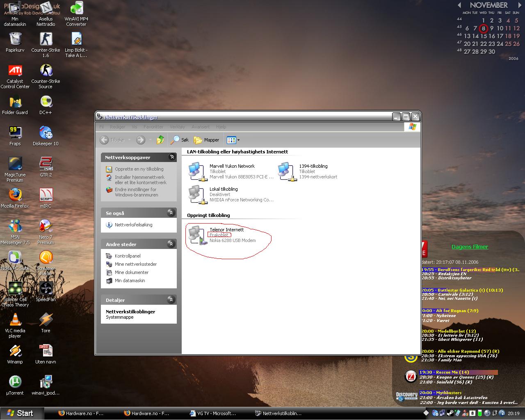Collapse the Andre steder panel
Viewport: 525px width, 420px height.
pos(171,244)
